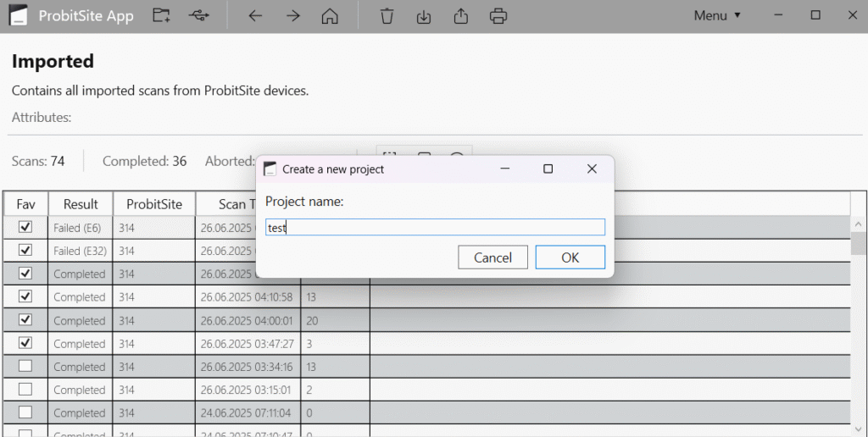Click the Failed (E32) result cell
Viewport: 868px width, 437px height.
click(80, 252)
